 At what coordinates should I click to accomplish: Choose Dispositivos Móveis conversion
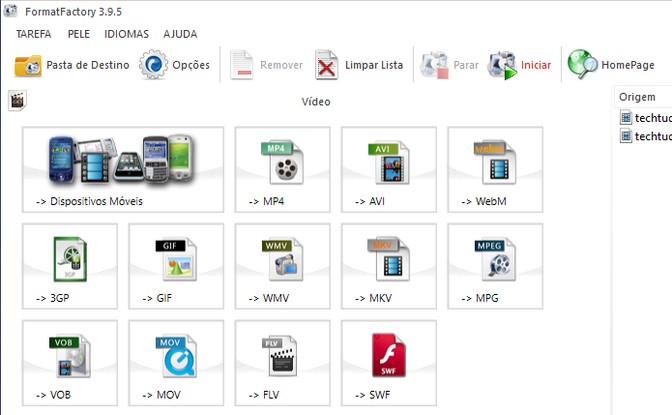tap(123, 169)
